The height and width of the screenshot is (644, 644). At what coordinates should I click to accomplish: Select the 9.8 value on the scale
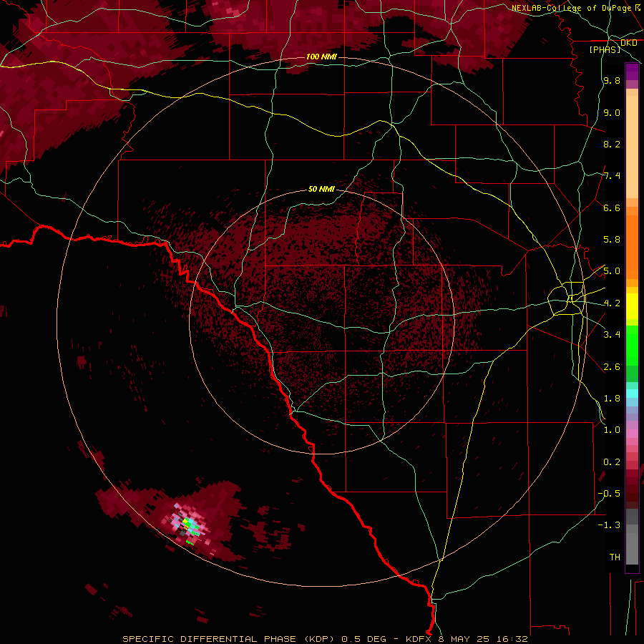612,81
